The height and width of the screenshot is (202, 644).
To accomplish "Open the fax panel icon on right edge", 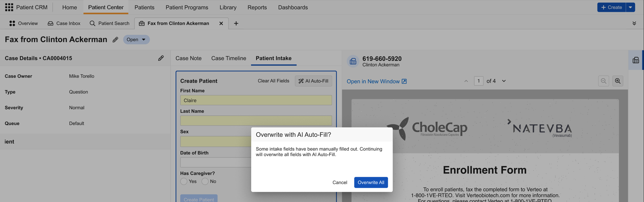I will [x=636, y=60].
